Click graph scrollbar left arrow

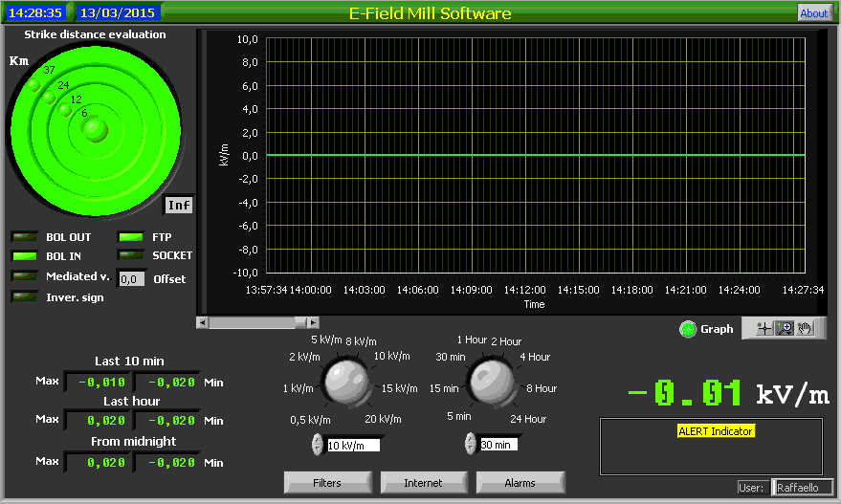click(x=202, y=322)
